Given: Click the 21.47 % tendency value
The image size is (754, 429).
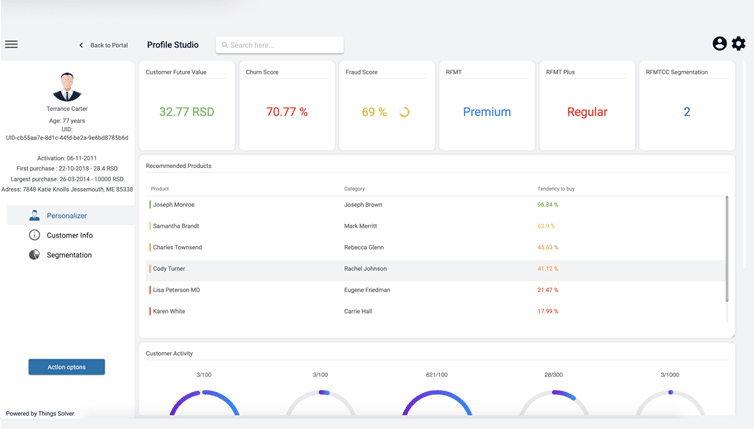Looking at the screenshot, I should 548,290.
